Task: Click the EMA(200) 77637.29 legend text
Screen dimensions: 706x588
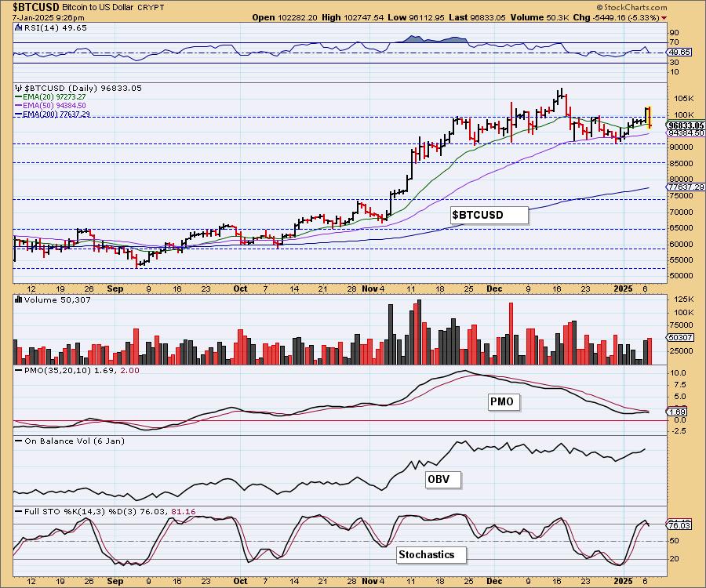Action: click(x=56, y=114)
